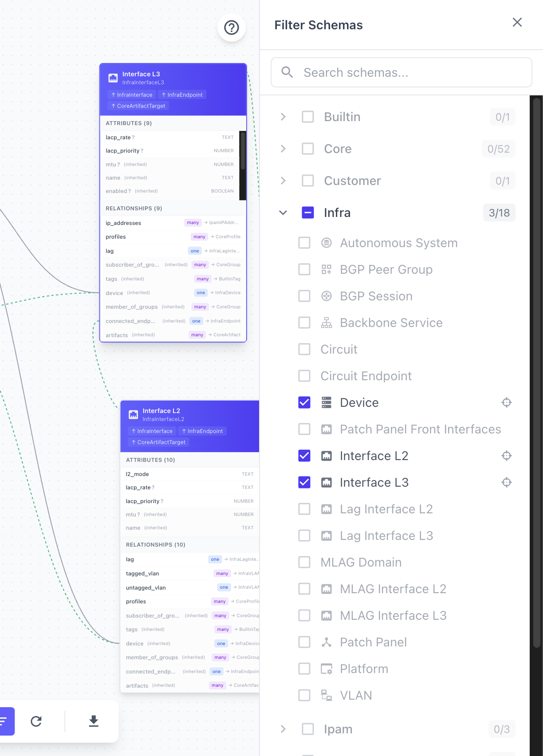Expand the Builtin schema group
This screenshot has width=543, height=756.
click(x=283, y=117)
